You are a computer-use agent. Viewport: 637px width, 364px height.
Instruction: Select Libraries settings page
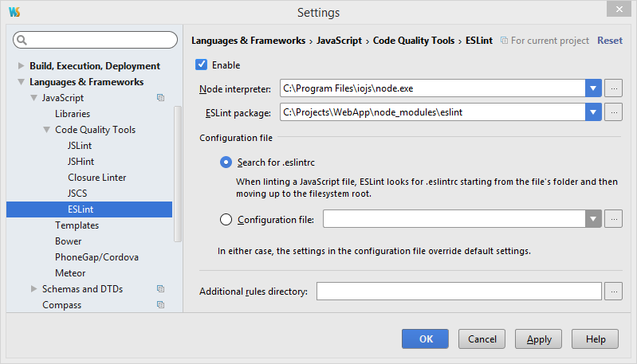(x=73, y=114)
